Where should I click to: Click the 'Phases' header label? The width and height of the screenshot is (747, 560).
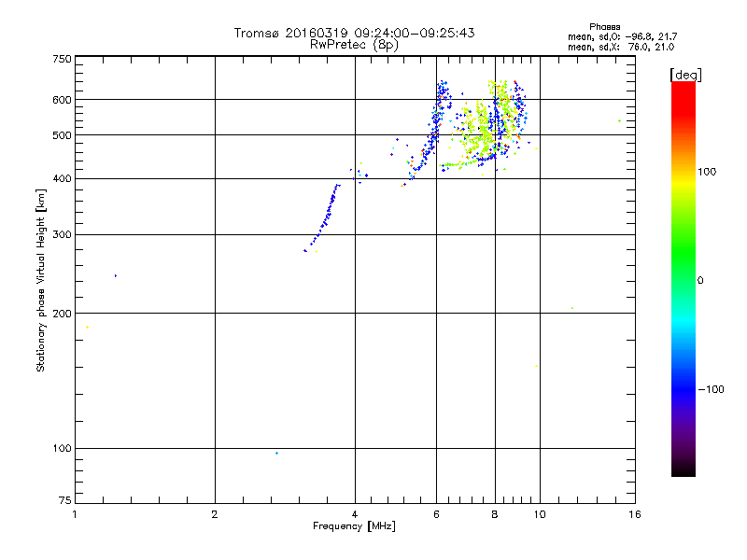(x=604, y=27)
